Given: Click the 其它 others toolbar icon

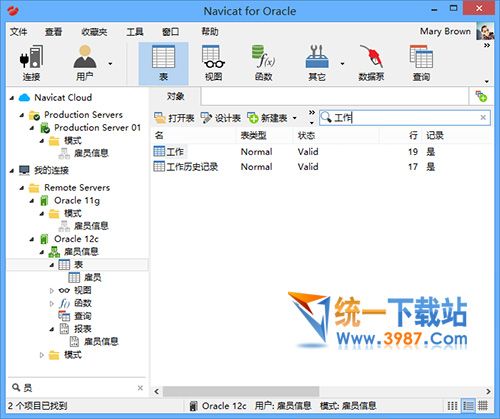Looking at the screenshot, I should point(317,57).
